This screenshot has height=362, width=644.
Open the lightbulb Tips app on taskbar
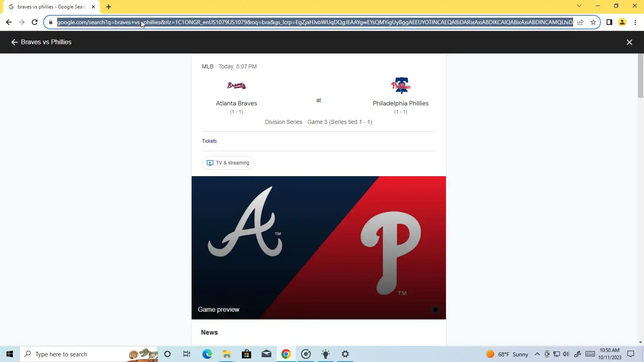click(326, 354)
